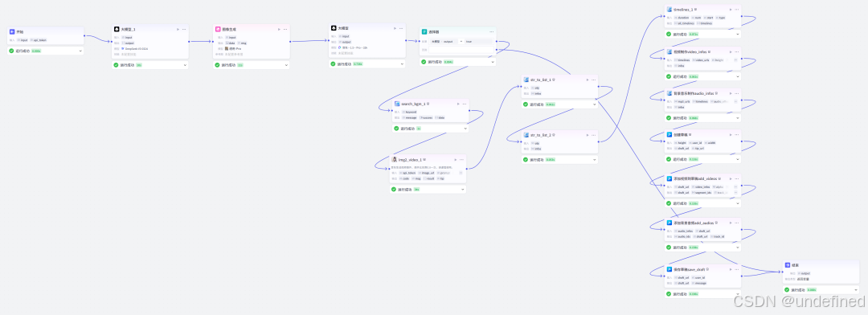The width and height of the screenshot is (868, 315).
Task: Click the 否则 else branch box in 选择器
Action: pos(461,50)
